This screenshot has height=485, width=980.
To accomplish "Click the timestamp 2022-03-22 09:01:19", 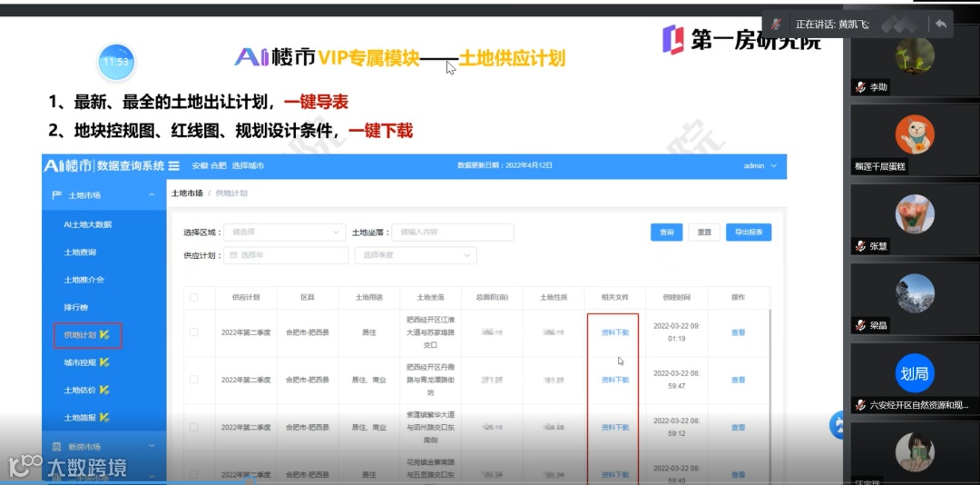I will 676,332.
